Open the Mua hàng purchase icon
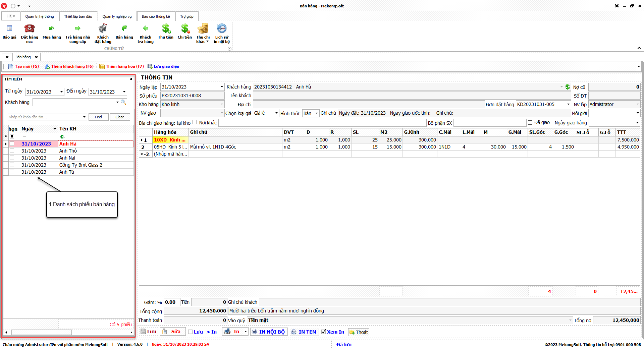The image size is (644, 348). pyautogui.click(x=52, y=29)
